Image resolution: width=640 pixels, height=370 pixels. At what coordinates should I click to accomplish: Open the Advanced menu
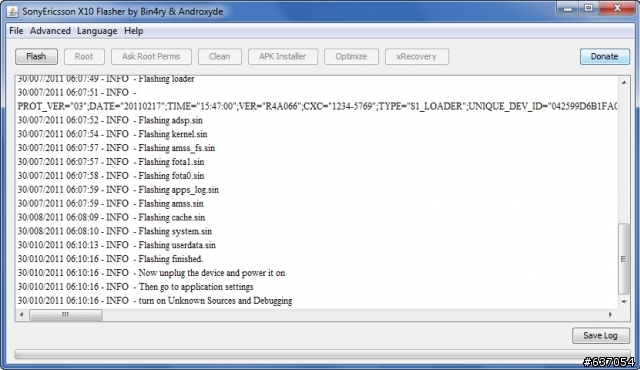point(50,31)
